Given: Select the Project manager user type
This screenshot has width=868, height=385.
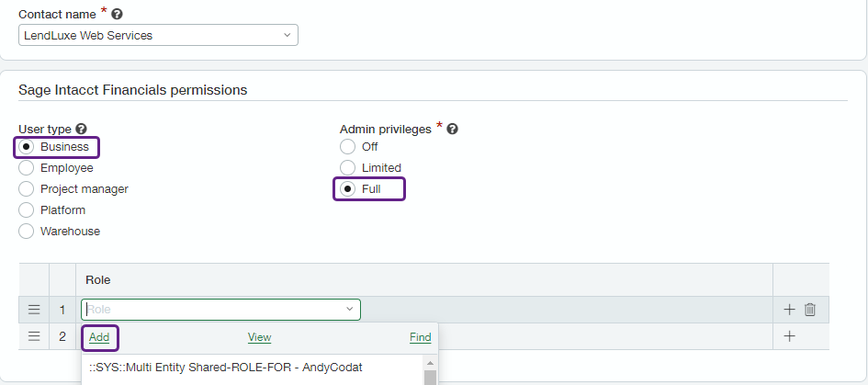Looking at the screenshot, I should (27, 189).
